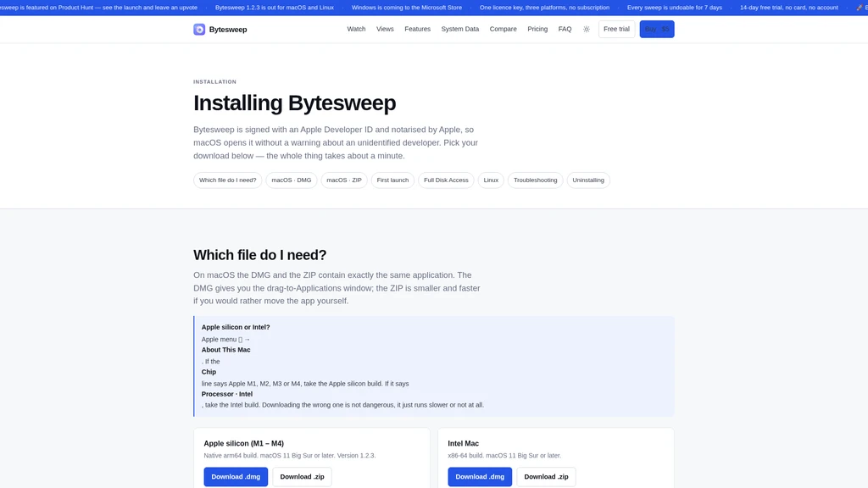
Task: Jump to macOS · ZIP section chip
Action: tap(344, 180)
